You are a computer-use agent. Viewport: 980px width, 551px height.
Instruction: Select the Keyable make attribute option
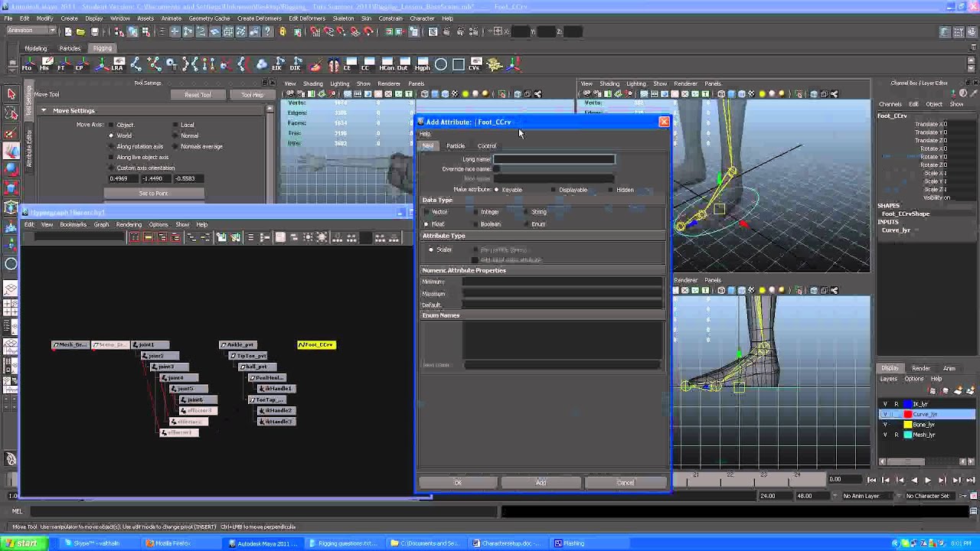click(x=496, y=190)
